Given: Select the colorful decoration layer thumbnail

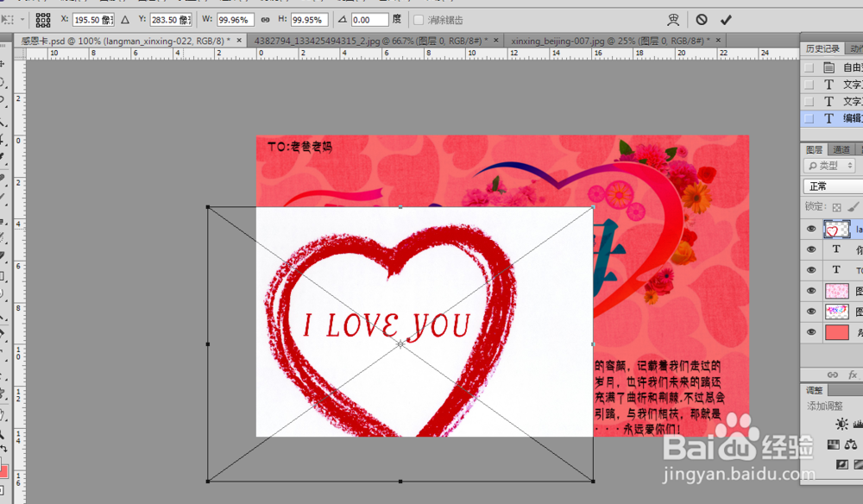Looking at the screenshot, I should [836, 312].
